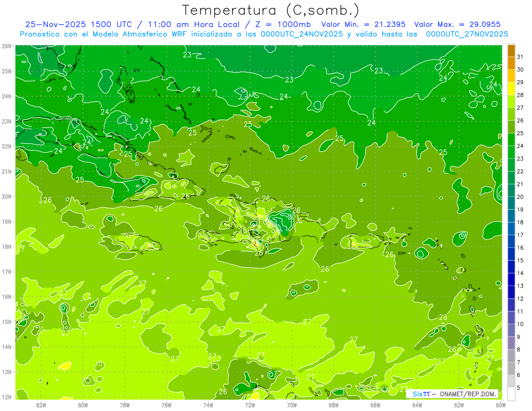The width and height of the screenshot is (532, 411).
Task: Click the 13N latitude axis label
Action: 7,372
